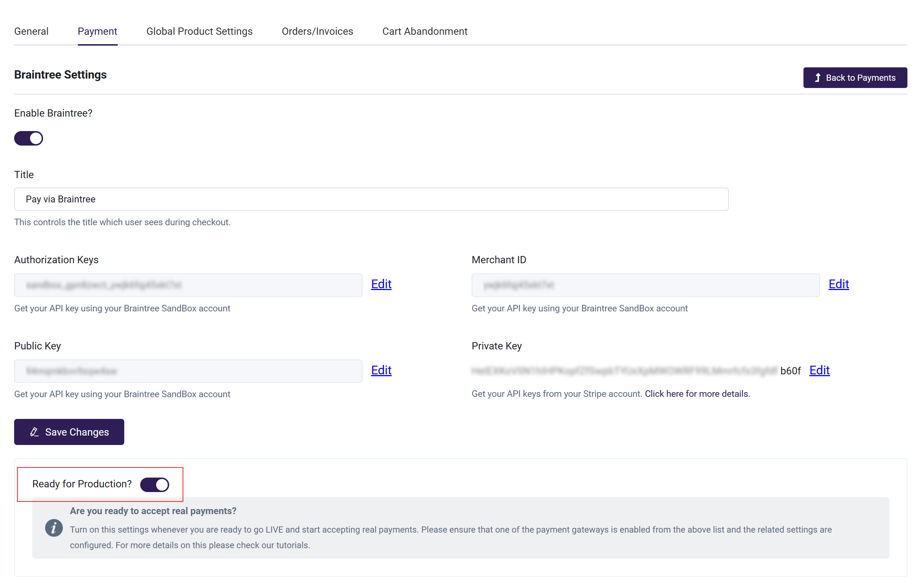The image size is (923, 588).
Task: Click the Title input field
Action: click(x=371, y=199)
